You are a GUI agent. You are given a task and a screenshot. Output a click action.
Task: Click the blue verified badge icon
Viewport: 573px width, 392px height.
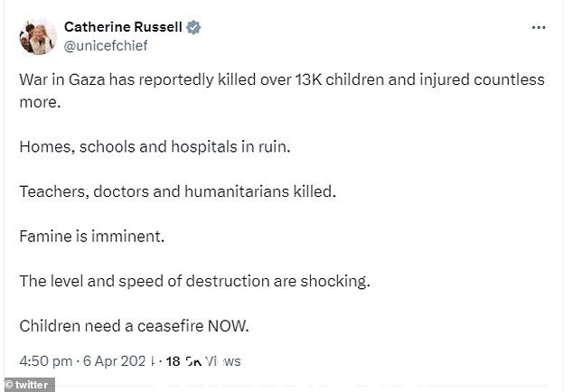pyautogui.click(x=193, y=27)
